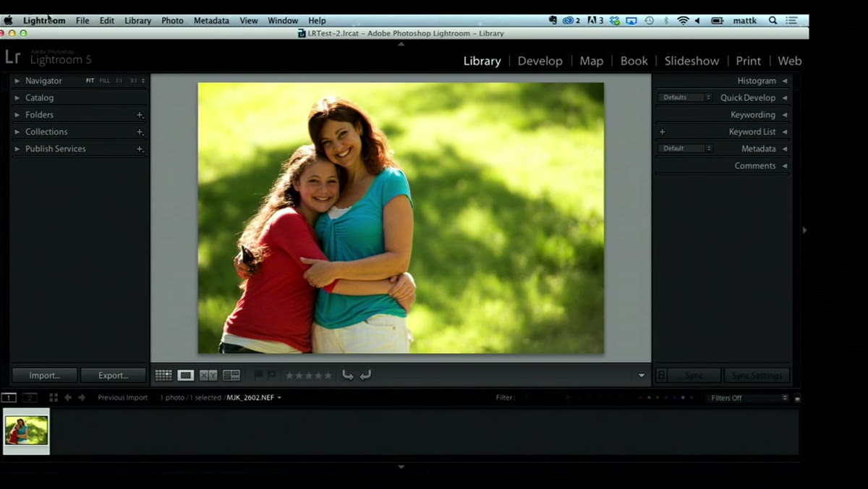Click Wi-Fi status icon
Image resolution: width=868 pixels, height=489 pixels.
click(683, 20)
